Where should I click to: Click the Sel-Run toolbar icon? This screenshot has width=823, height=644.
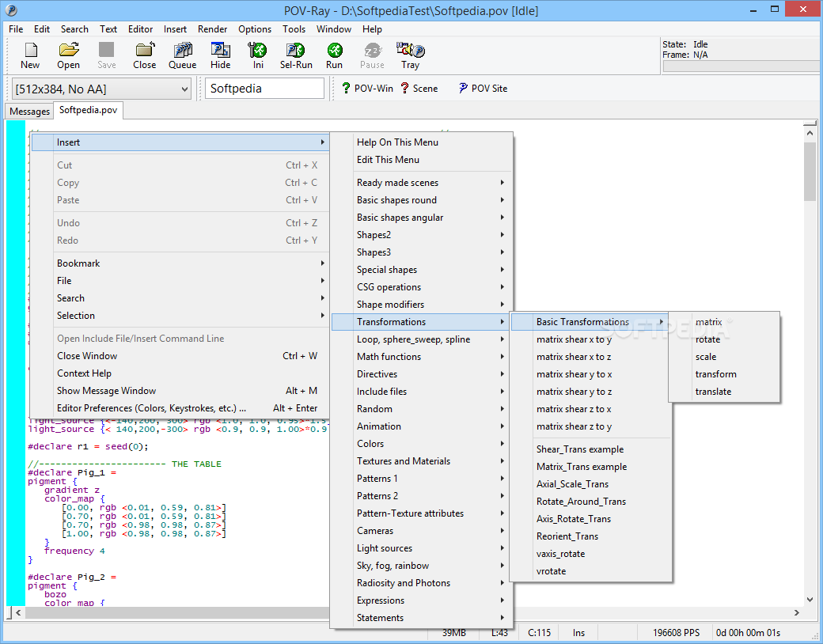296,55
